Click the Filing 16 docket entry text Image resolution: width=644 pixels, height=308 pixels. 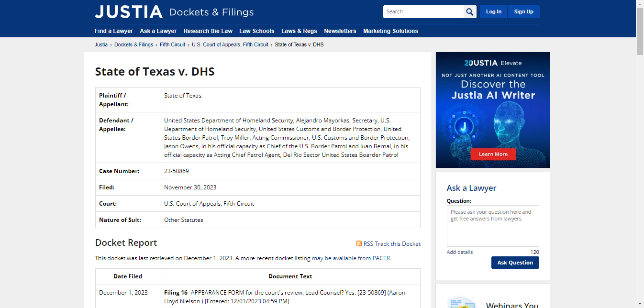point(285,297)
